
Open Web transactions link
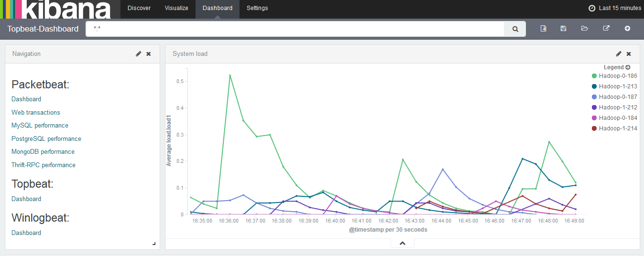(36, 113)
